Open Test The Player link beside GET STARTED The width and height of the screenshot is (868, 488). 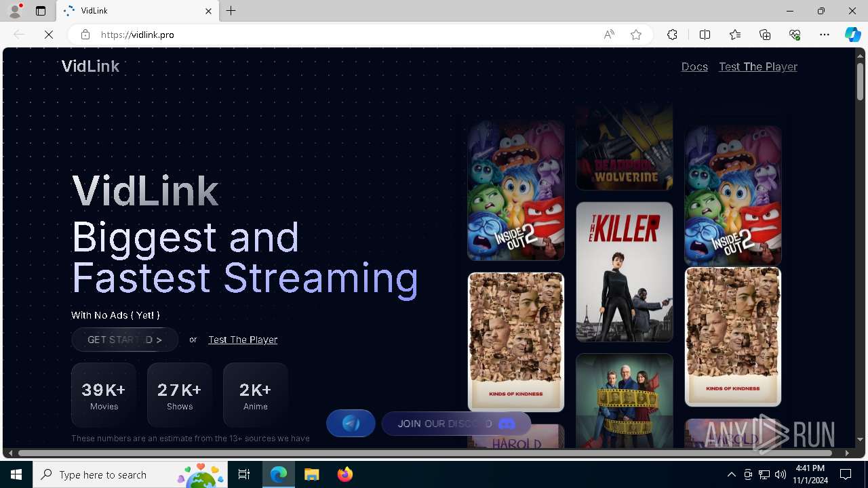point(243,340)
